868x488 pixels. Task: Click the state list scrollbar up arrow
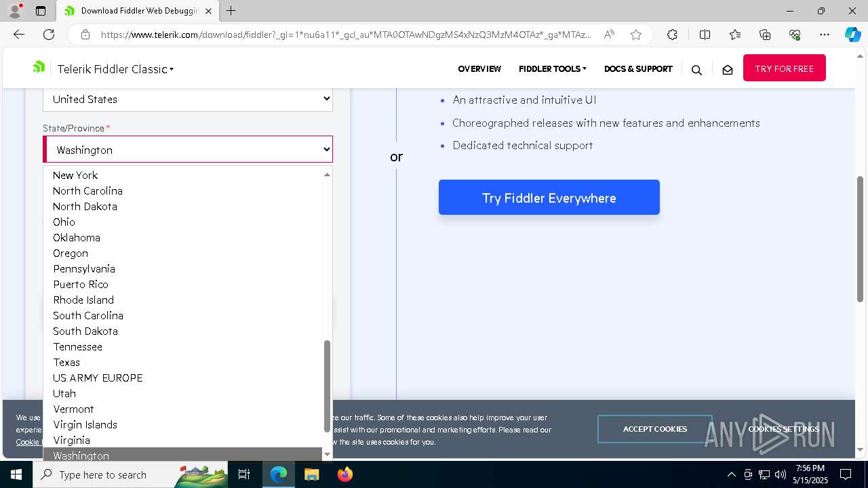(327, 174)
